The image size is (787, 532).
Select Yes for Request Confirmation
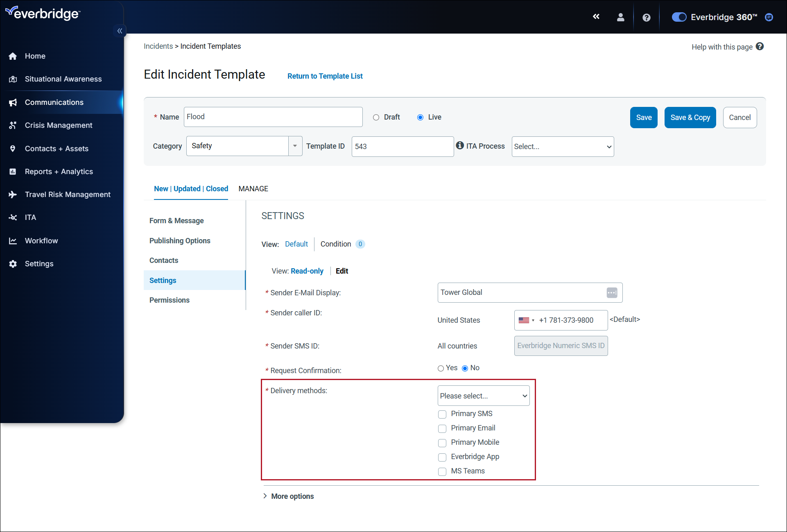[x=441, y=368]
